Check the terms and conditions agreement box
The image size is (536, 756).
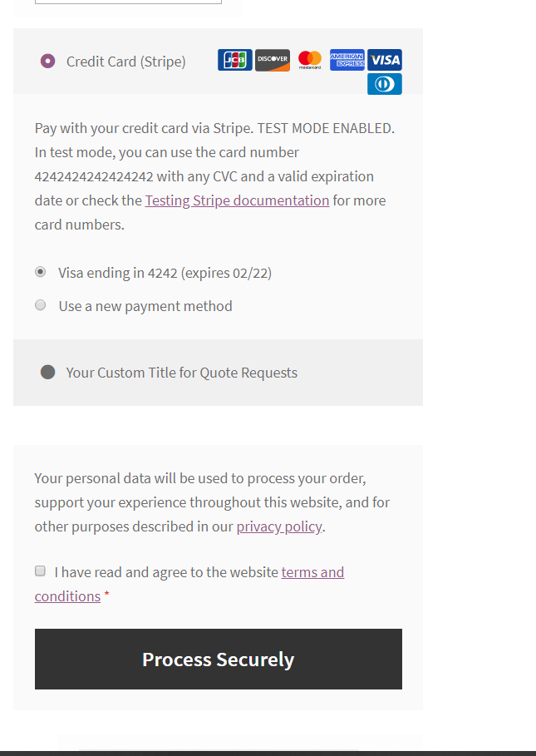click(40, 571)
